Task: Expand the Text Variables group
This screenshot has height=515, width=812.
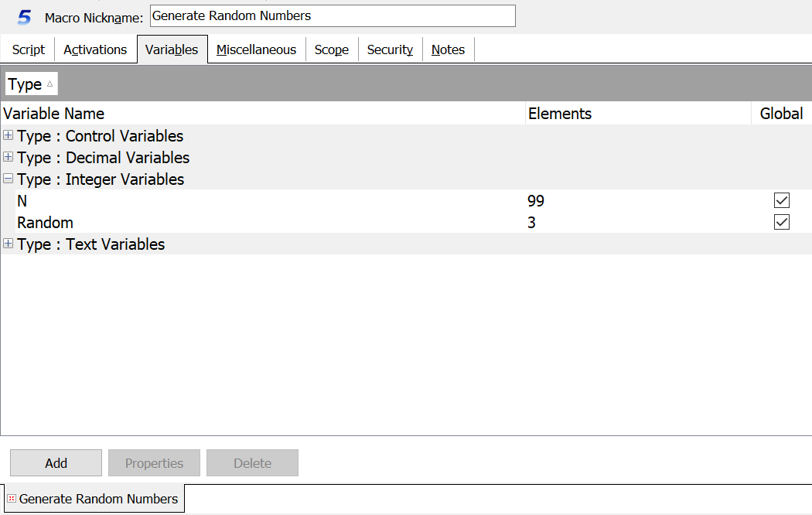Action: coord(9,244)
